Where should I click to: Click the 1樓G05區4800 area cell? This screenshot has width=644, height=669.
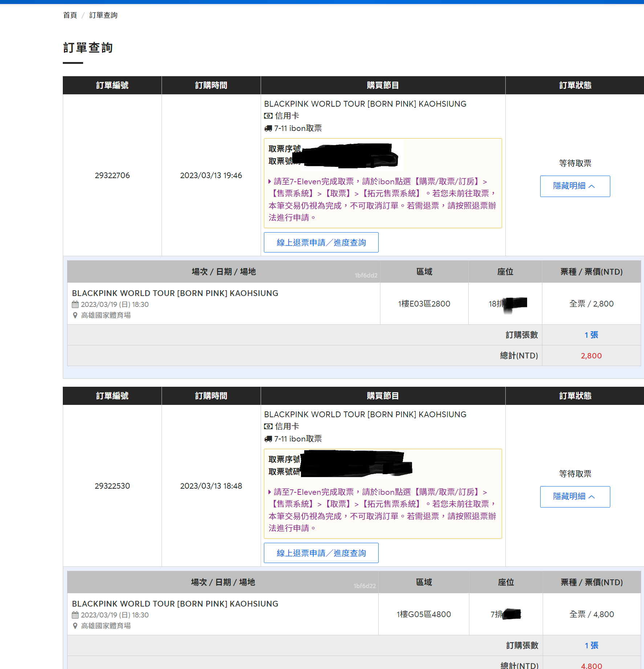(x=424, y=614)
